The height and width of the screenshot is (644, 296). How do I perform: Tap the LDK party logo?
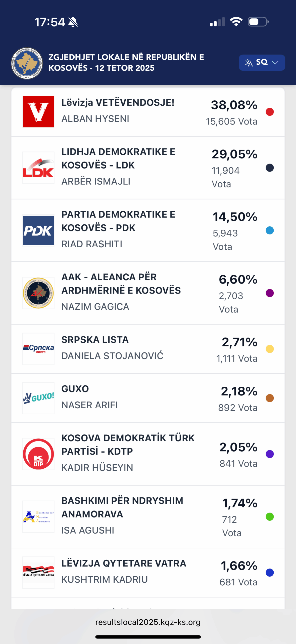tap(38, 168)
